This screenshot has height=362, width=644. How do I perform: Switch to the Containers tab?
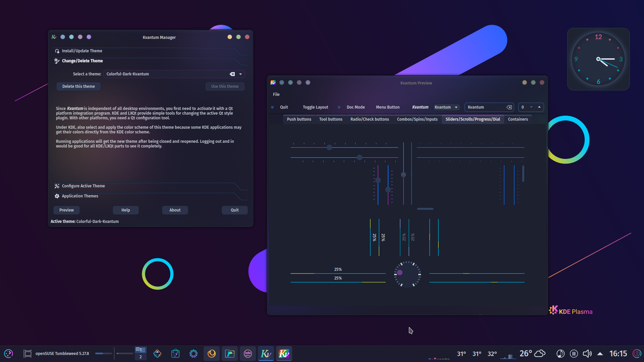(518, 119)
